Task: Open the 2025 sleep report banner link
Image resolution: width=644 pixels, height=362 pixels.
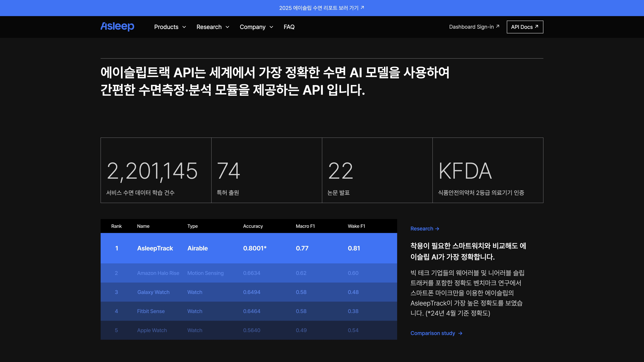Action: [x=319, y=8]
